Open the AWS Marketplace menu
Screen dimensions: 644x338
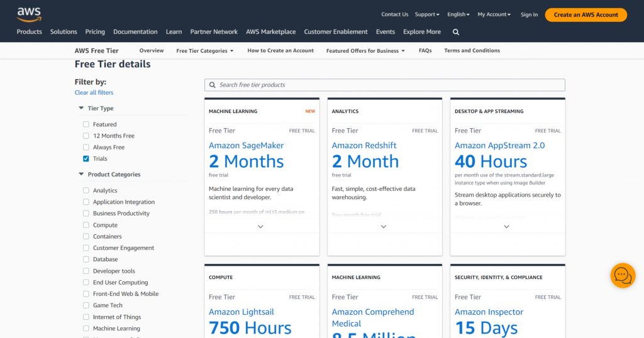click(270, 31)
